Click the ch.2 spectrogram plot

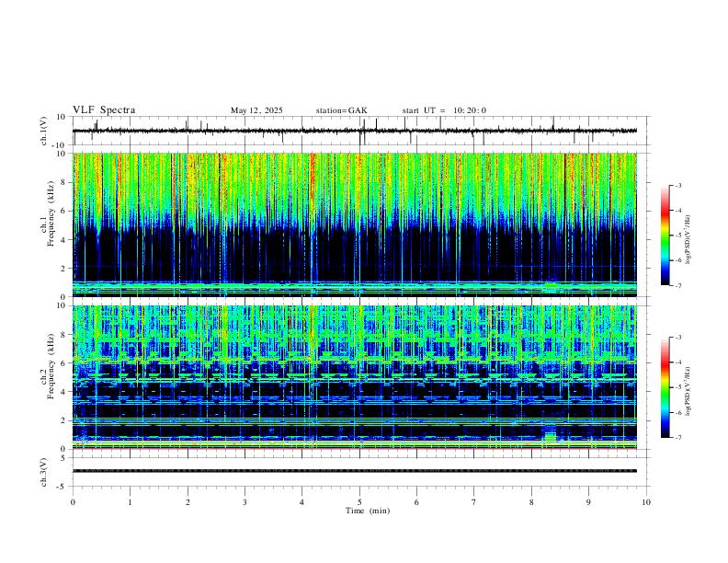click(x=355, y=377)
